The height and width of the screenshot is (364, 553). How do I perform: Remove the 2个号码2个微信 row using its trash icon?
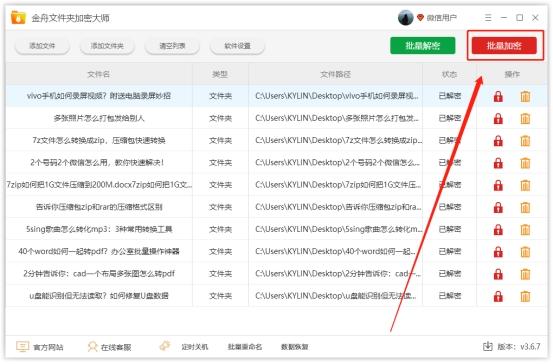(525, 163)
